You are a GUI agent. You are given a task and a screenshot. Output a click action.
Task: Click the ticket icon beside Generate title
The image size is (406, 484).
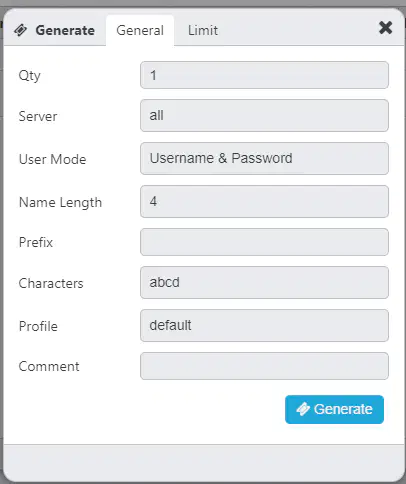click(21, 30)
